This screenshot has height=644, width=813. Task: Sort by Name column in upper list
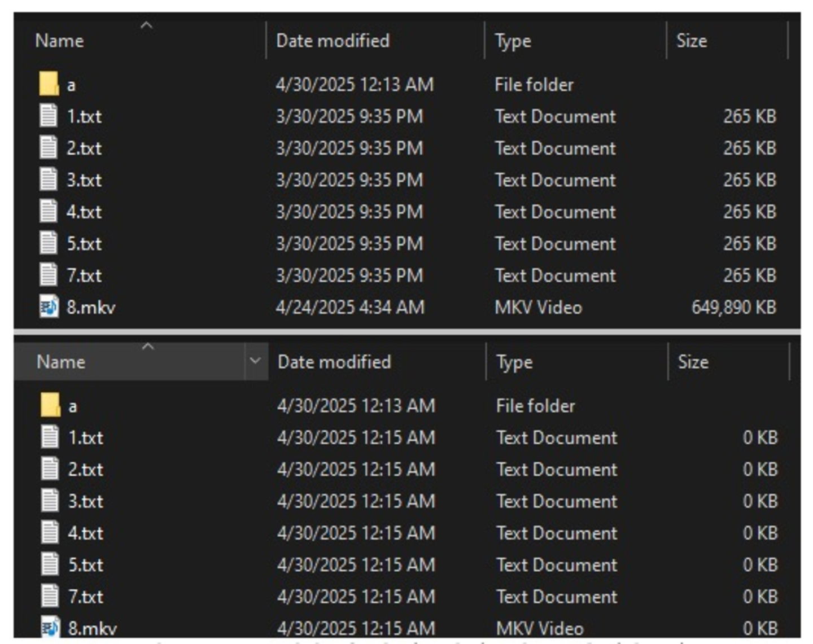point(59,41)
